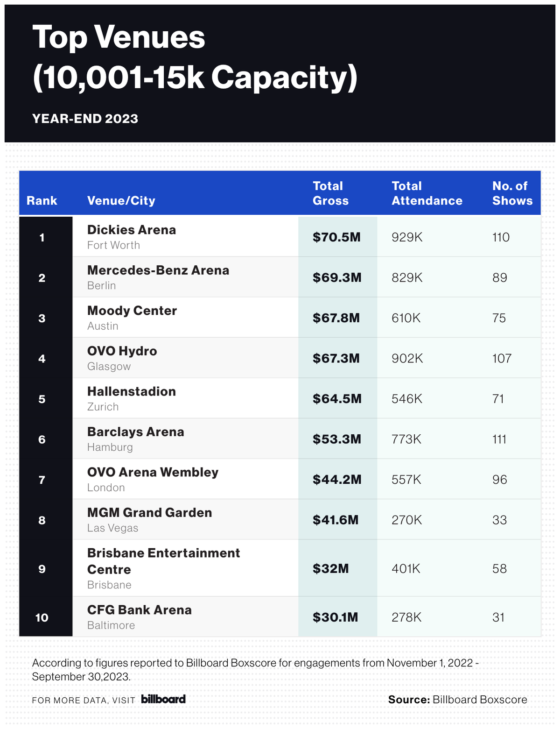
Task: Click the billboard logo in footer
Action: coord(163,699)
